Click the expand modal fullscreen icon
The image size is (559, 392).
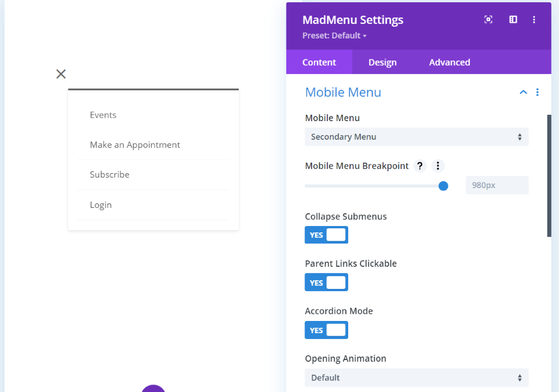coord(489,20)
